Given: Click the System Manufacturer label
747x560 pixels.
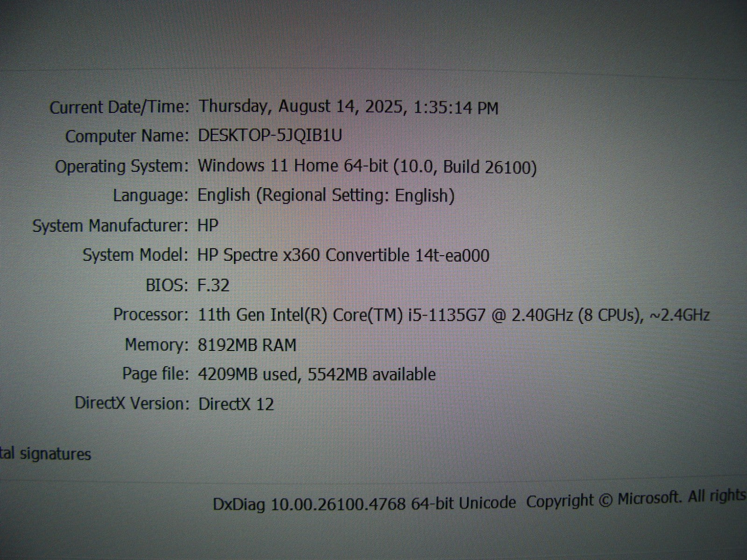Looking at the screenshot, I should 110,226.
